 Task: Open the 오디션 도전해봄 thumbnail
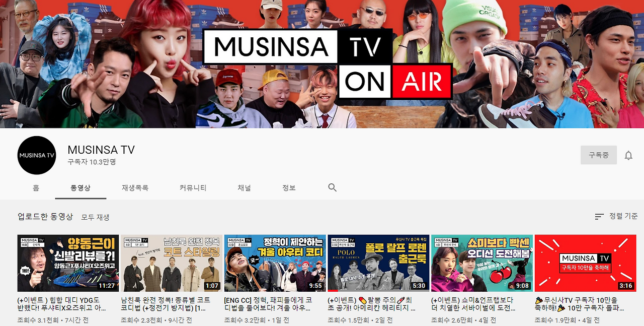(x=482, y=263)
